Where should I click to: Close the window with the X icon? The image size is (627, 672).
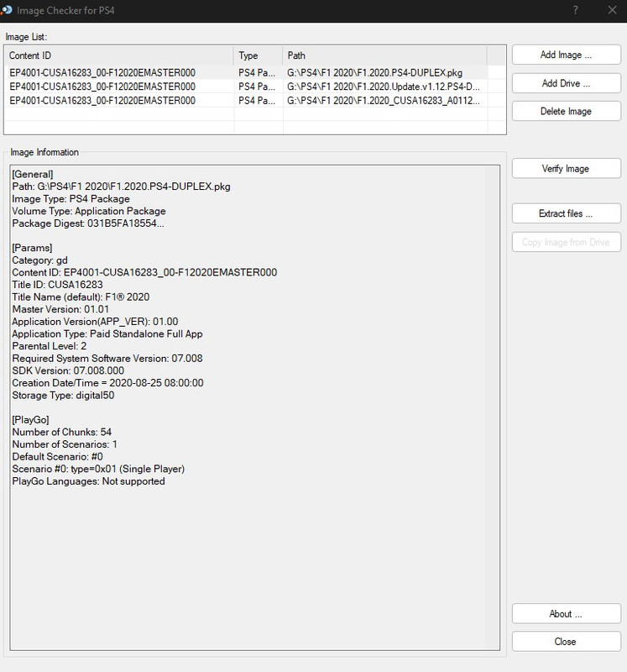[613, 10]
